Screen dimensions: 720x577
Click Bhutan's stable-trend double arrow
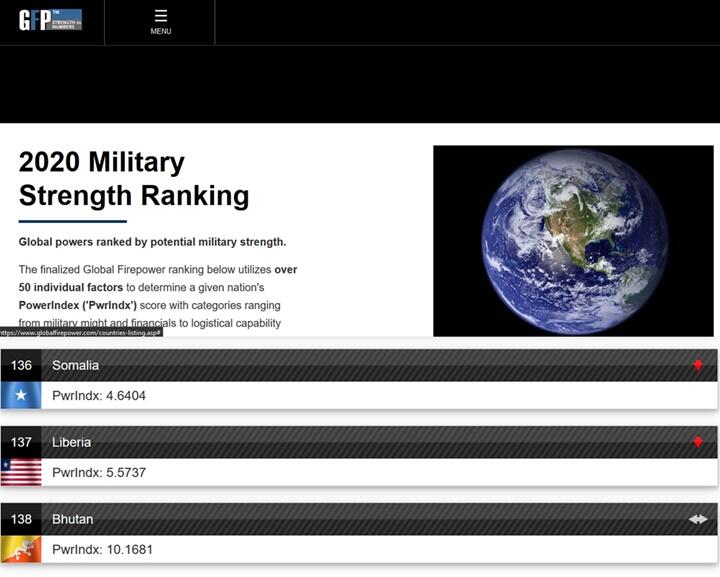[x=698, y=519]
